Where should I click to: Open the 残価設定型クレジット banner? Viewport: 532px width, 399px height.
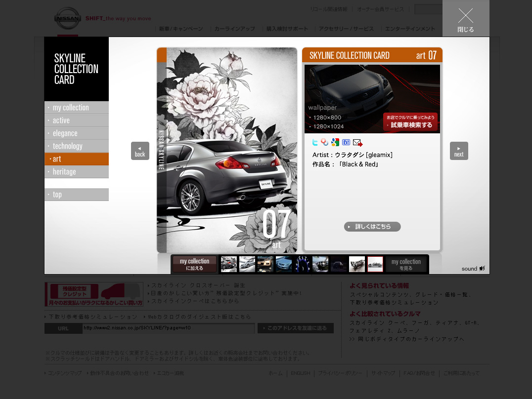(93, 294)
